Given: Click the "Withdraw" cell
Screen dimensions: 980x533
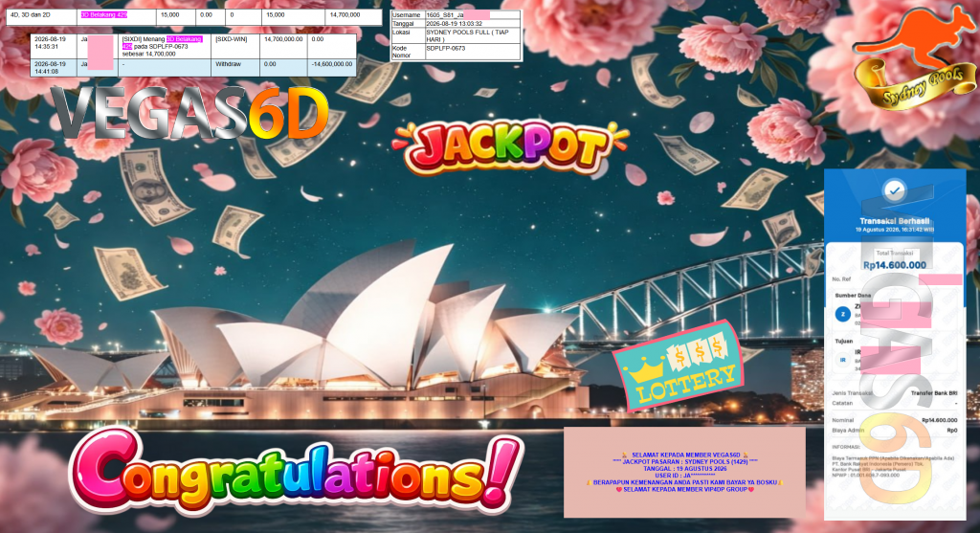Looking at the screenshot, I should (235, 68).
